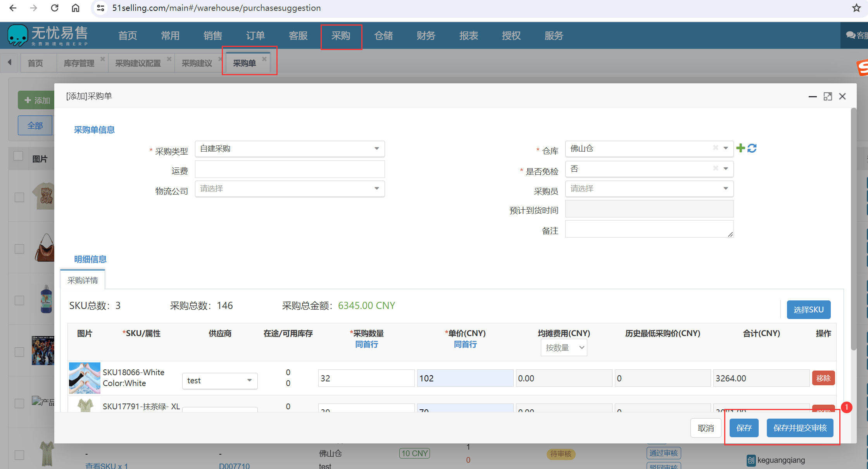Clear the 是否免检 selection with its x icon
This screenshot has width=868, height=469.
(716, 168)
